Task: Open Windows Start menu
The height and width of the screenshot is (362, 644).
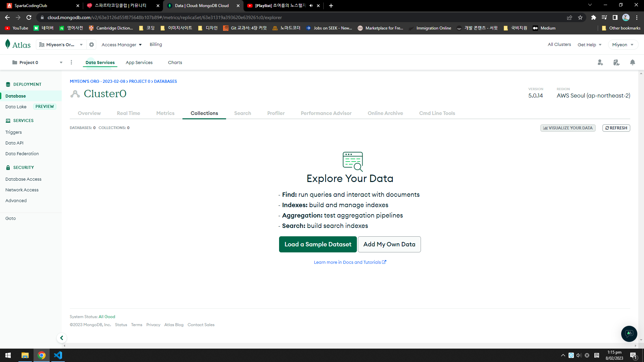Action: click(8, 355)
